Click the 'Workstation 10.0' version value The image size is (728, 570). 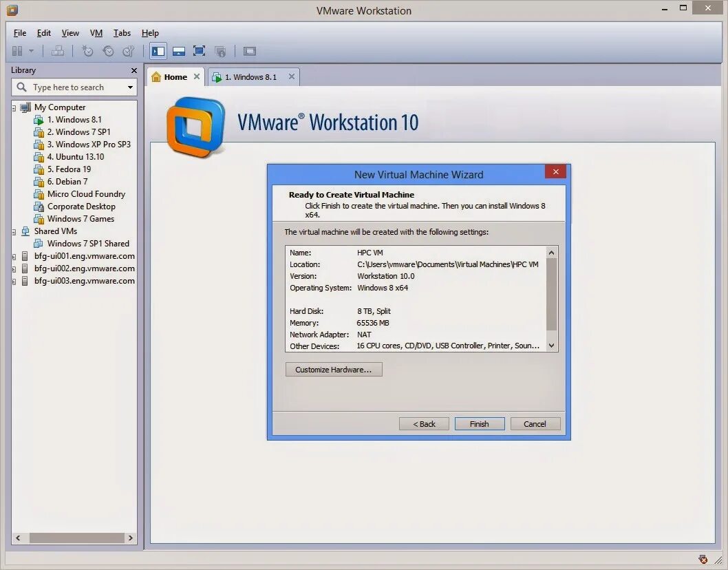386,276
